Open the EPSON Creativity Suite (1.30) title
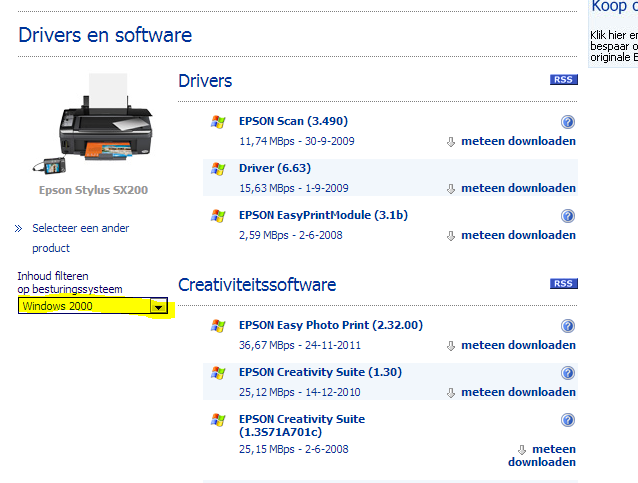This screenshot has height=483, width=638. click(x=320, y=372)
